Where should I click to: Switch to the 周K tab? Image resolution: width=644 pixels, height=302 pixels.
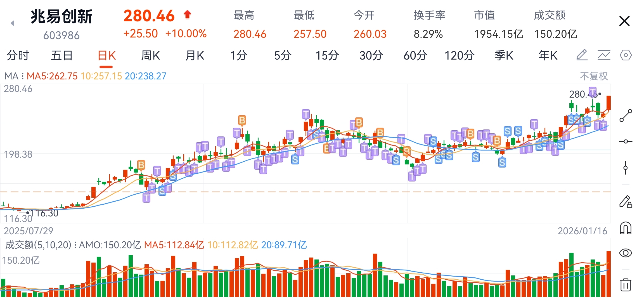(x=150, y=55)
